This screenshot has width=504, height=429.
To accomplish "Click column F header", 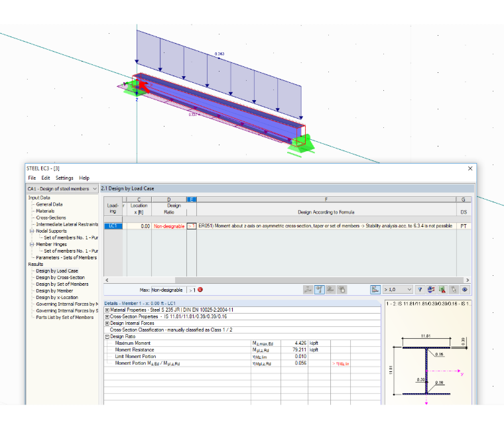I will (326, 200).
